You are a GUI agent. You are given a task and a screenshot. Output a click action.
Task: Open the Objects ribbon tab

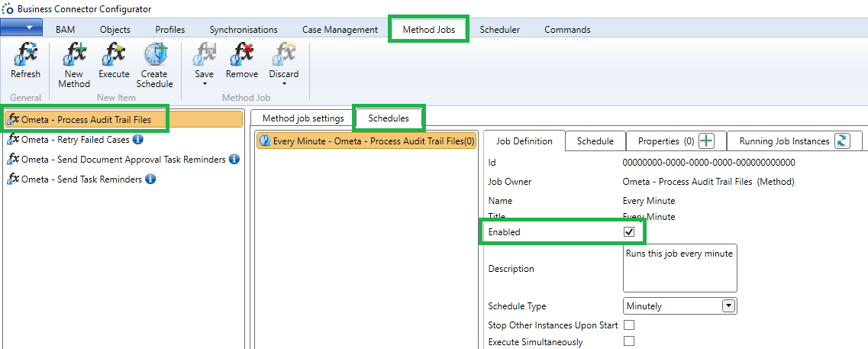coord(115,30)
